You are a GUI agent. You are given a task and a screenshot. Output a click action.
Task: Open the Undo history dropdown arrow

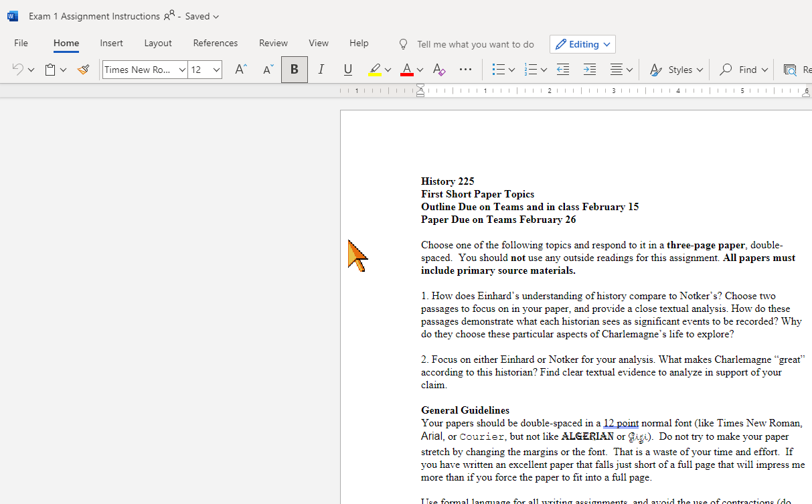pyautogui.click(x=31, y=70)
